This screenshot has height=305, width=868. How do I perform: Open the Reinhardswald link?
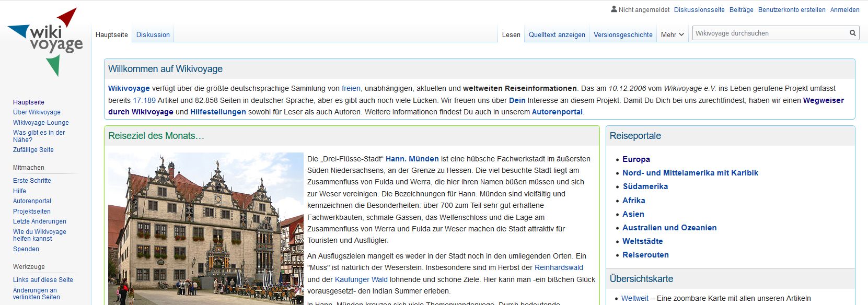(x=559, y=267)
